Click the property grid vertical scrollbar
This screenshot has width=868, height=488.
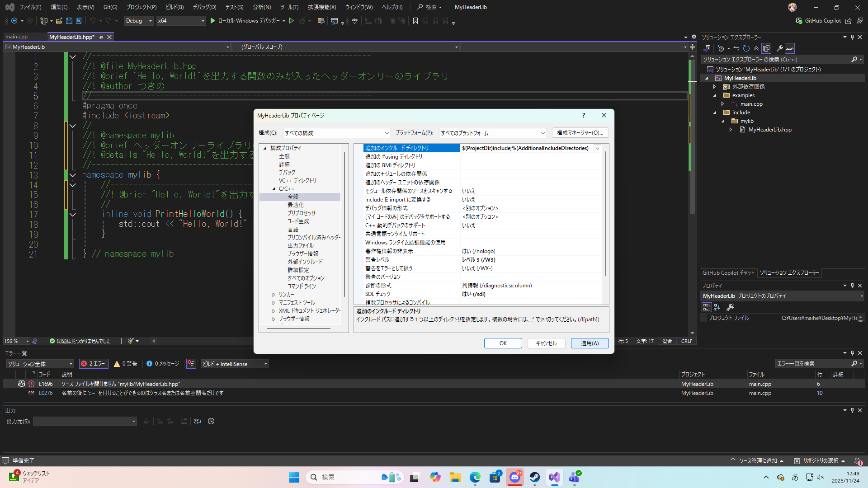pos(605,212)
